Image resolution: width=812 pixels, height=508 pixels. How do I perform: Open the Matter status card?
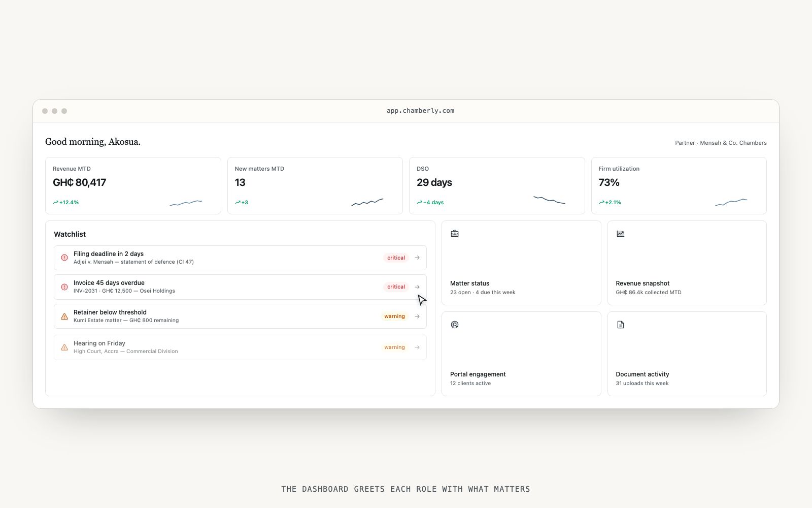(521, 263)
